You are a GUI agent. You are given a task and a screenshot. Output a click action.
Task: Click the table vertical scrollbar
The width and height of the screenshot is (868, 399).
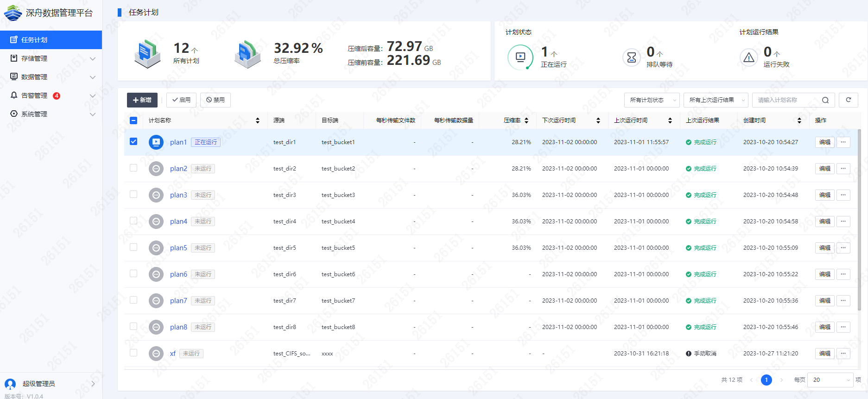point(859,222)
